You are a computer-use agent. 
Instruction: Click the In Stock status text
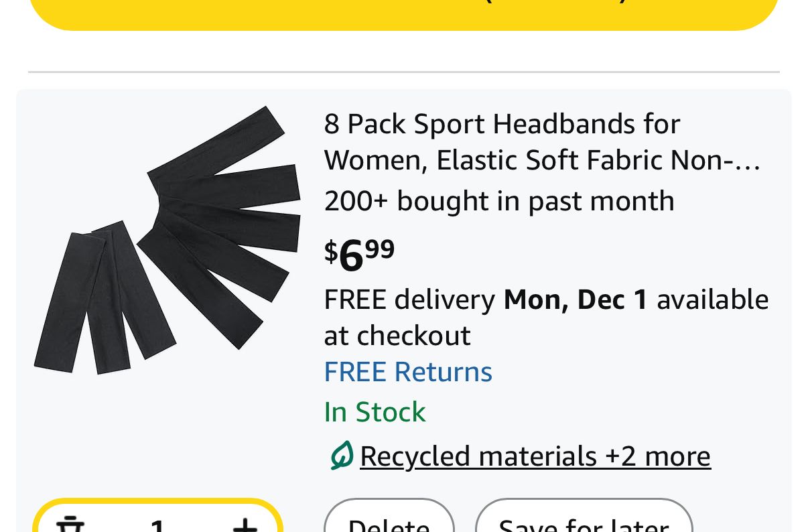[375, 412]
